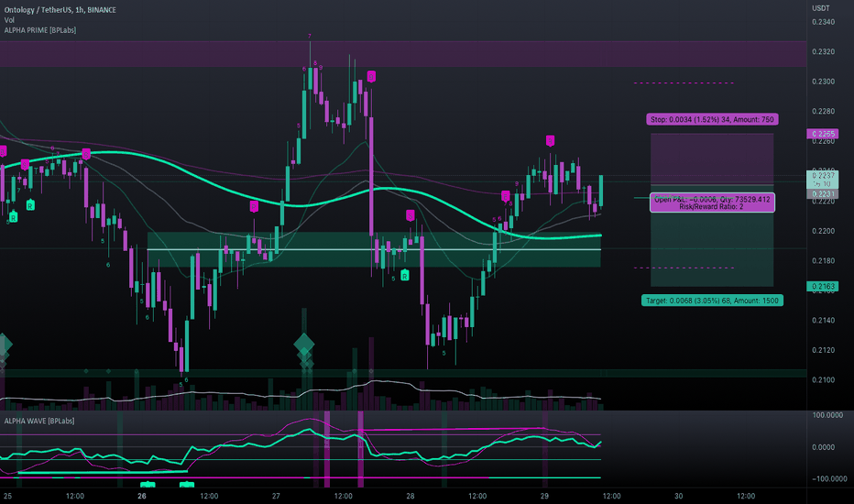Click the green 0.2163 target price tag
Screen dimensions: 854x504
[x=823, y=286]
